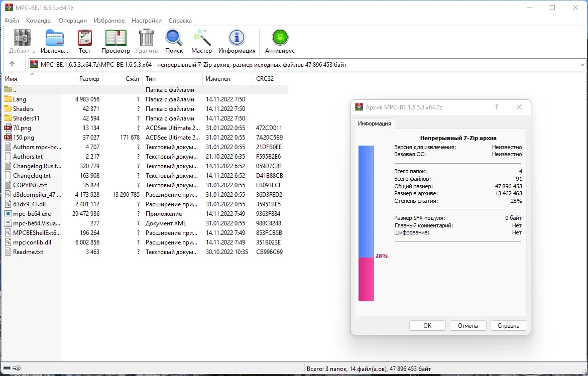The height and width of the screenshot is (376, 588).
Task: Select the d3dcompiler_47... file name
Action: tap(37, 195)
